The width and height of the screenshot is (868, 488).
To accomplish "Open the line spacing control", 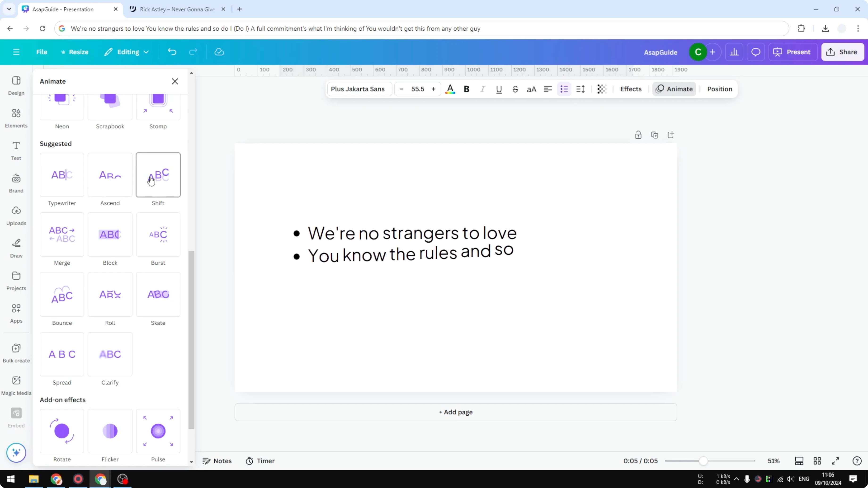I will click(x=580, y=89).
